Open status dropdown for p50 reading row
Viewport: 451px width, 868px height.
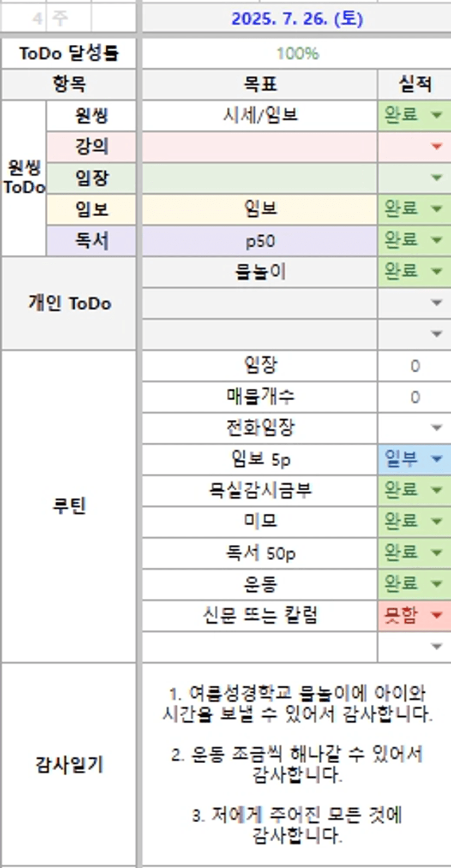click(436, 240)
